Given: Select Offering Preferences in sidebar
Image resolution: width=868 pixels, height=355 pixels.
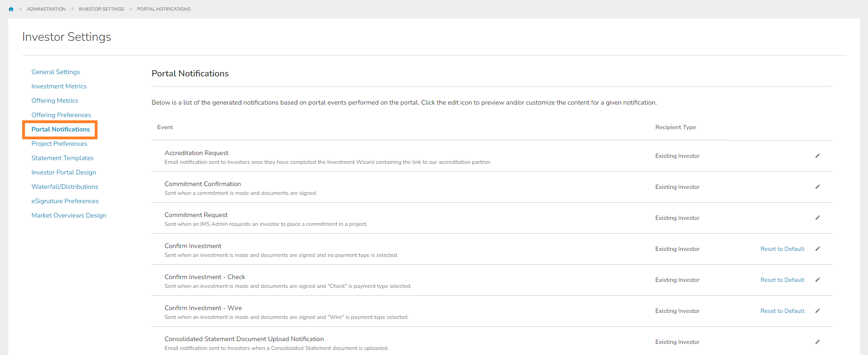Looking at the screenshot, I should point(61,115).
